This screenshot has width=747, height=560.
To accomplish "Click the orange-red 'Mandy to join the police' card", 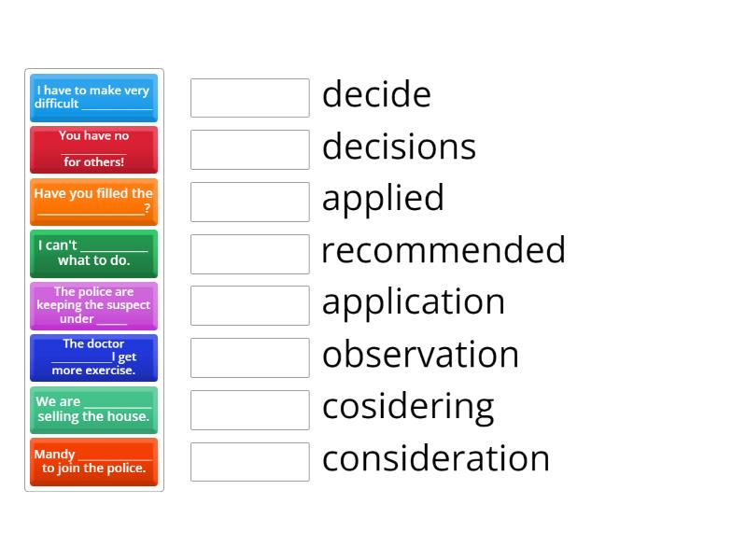I will (94, 462).
